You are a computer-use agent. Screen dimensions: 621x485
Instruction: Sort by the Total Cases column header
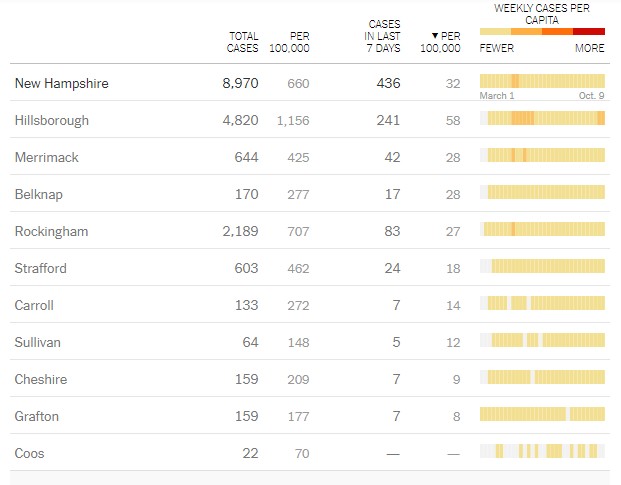243,42
